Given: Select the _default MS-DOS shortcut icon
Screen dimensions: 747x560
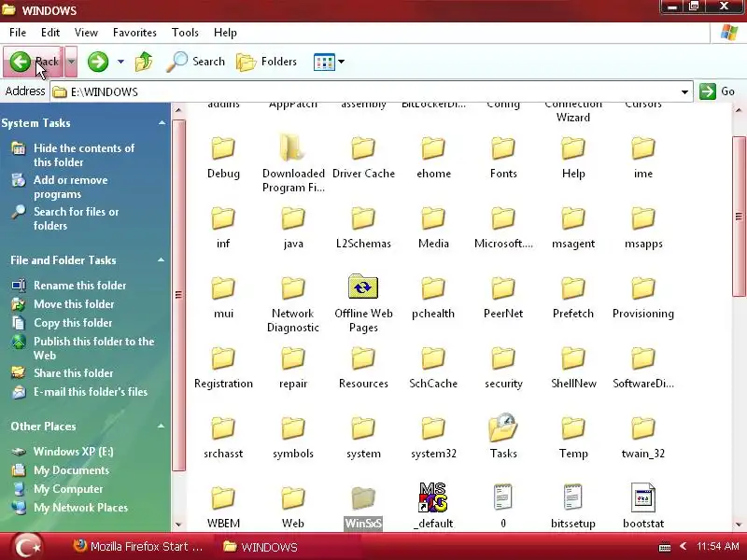Looking at the screenshot, I should (x=433, y=497).
